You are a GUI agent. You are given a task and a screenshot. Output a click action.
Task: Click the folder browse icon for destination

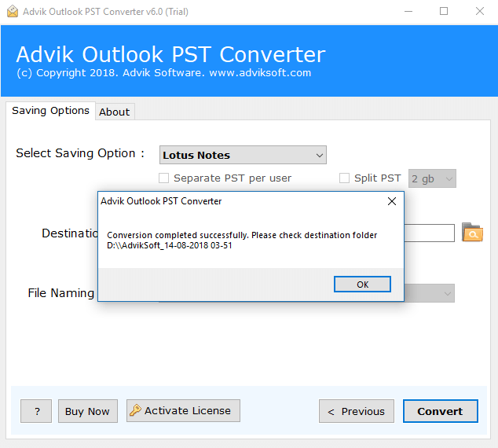coord(472,233)
